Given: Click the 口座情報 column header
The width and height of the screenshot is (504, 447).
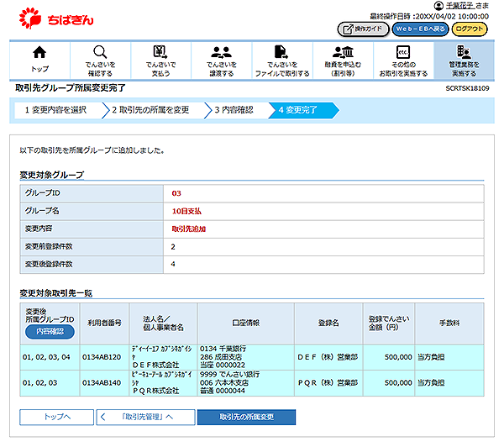Looking at the screenshot, I should (245, 323).
